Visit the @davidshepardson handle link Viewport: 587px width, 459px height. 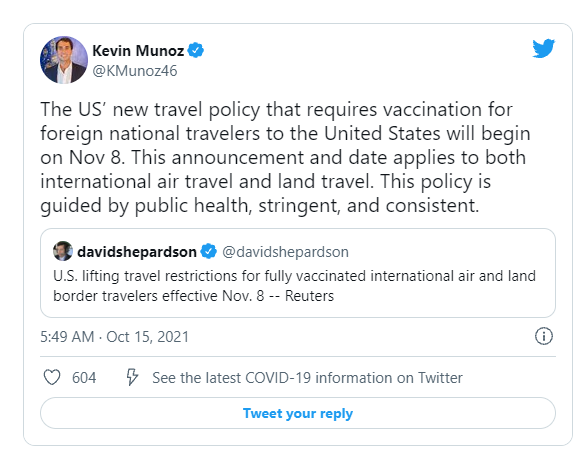coord(285,252)
